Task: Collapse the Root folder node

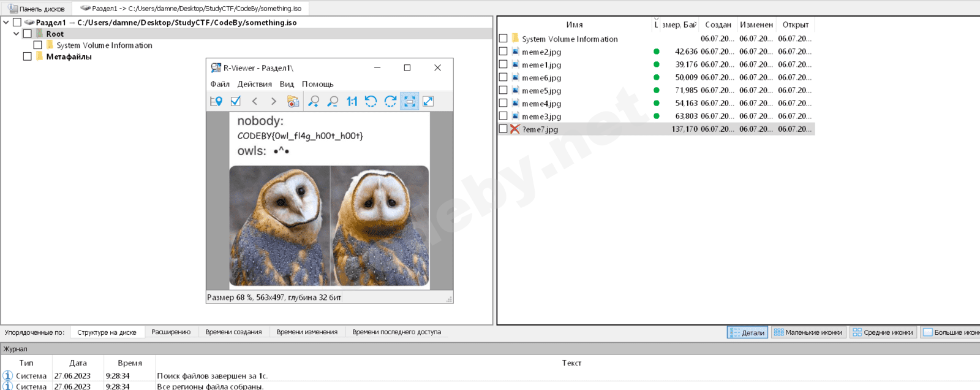Action: coord(17,34)
